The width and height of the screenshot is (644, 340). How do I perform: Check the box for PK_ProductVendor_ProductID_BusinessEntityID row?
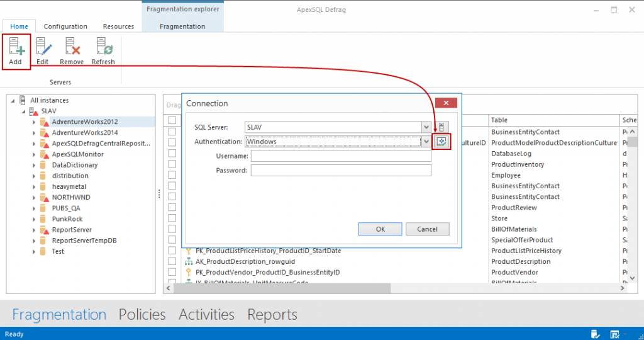coord(172,272)
